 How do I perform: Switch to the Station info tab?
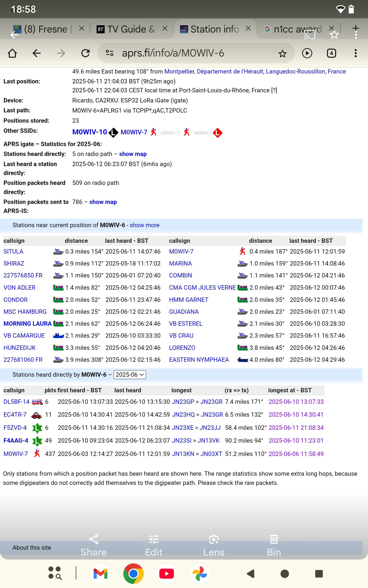coord(209,29)
